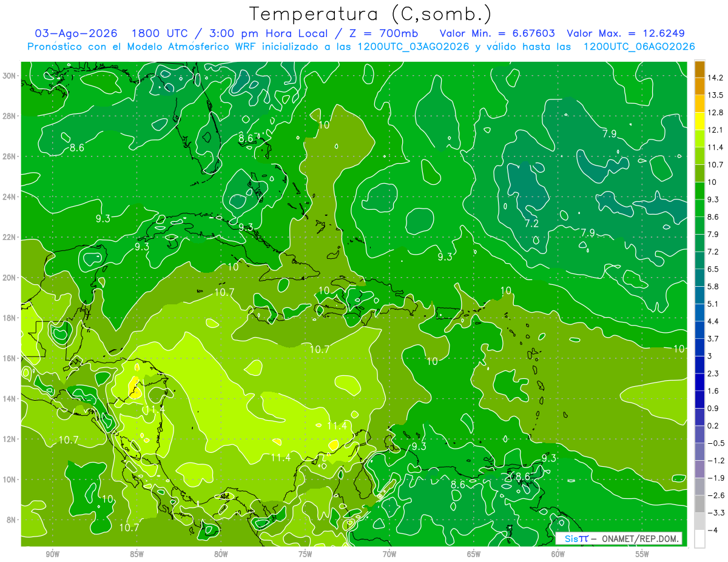Screen dimensions: 728x562
Task: Click "1200UTC_06AGO2026" valid-until time text
Action: [x=639, y=47]
